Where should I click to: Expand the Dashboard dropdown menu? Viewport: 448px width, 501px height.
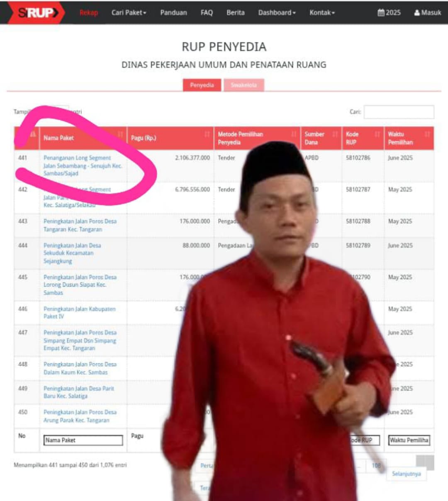click(x=277, y=12)
